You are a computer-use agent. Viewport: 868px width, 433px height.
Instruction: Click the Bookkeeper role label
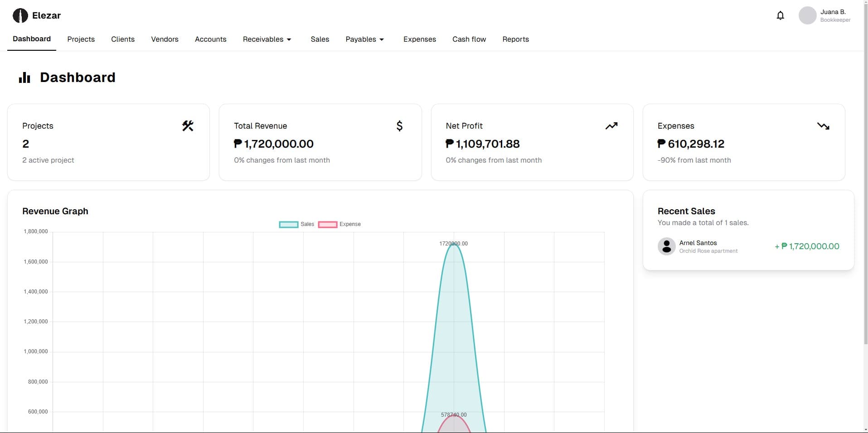pyautogui.click(x=835, y=20)
